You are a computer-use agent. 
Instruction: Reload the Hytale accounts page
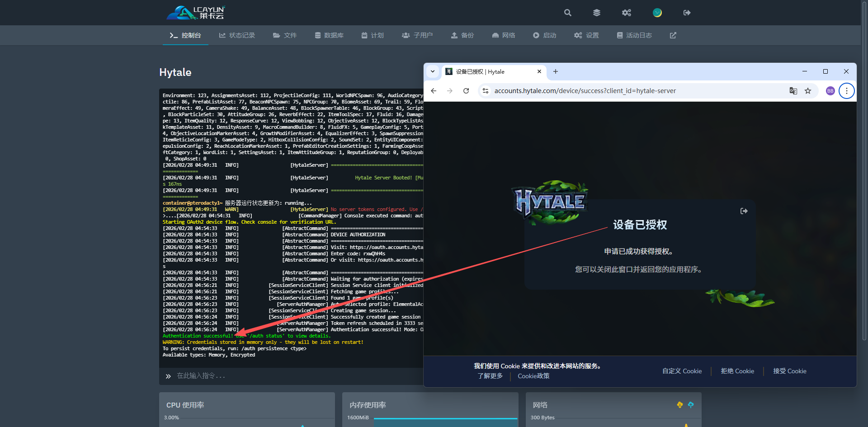click(x=466, y=91)
